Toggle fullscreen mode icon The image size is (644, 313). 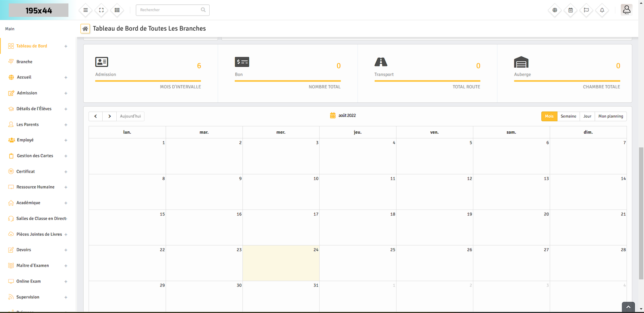(101, 10)
